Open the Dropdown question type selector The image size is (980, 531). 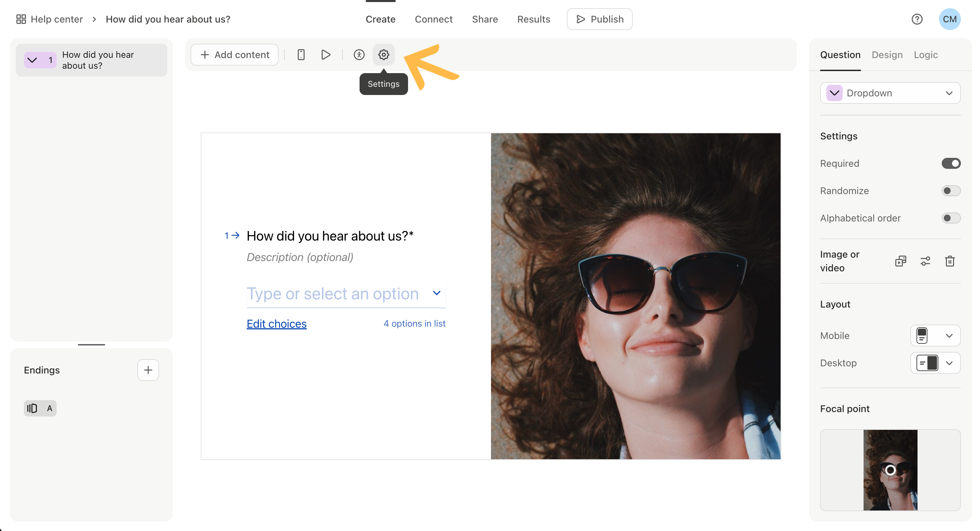click(890, 93)
